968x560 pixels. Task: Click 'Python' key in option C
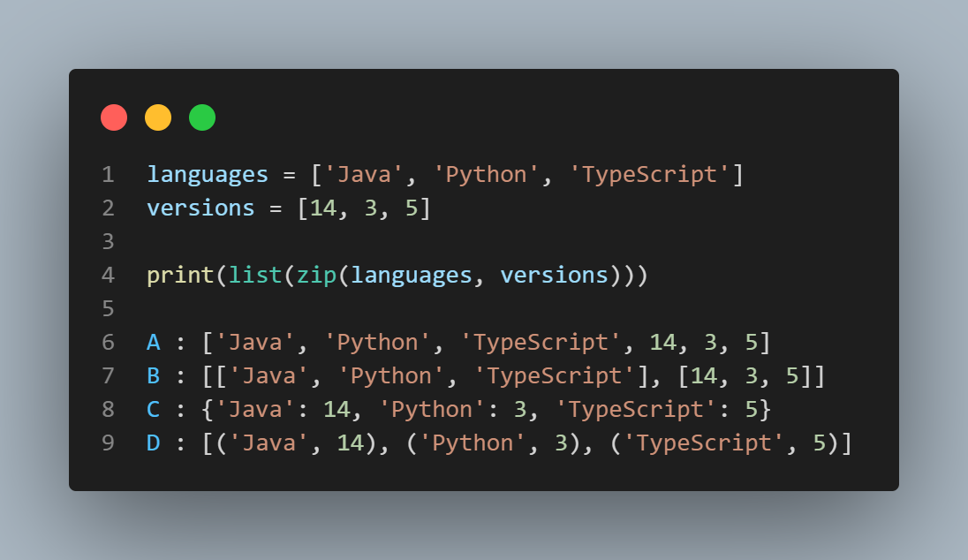click(x=432, y=410)
